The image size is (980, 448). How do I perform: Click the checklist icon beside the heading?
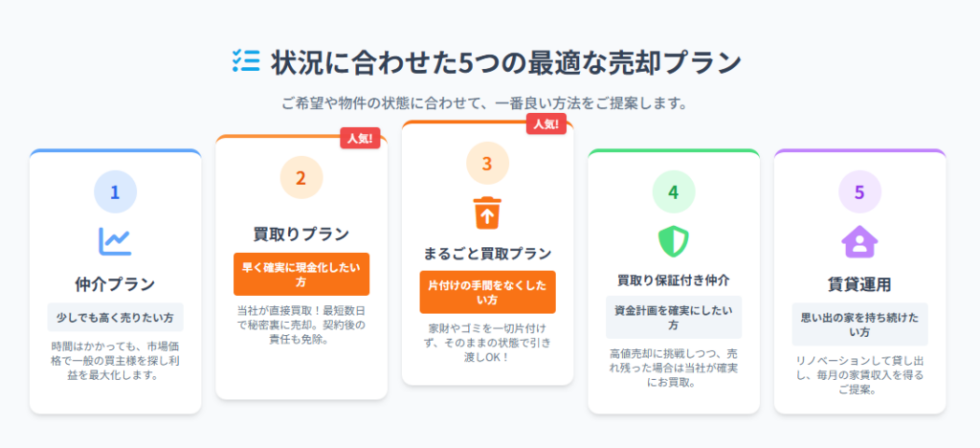tap(246, 60)
